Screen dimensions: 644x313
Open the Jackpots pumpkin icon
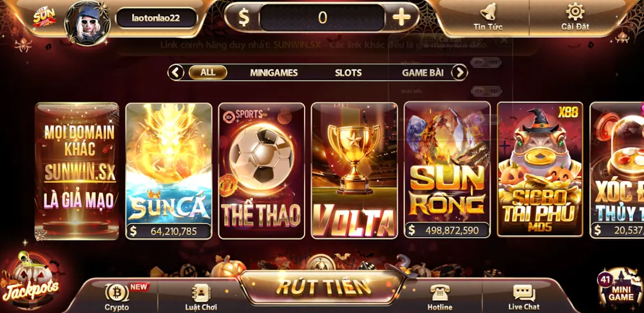(x=30, y=281)
